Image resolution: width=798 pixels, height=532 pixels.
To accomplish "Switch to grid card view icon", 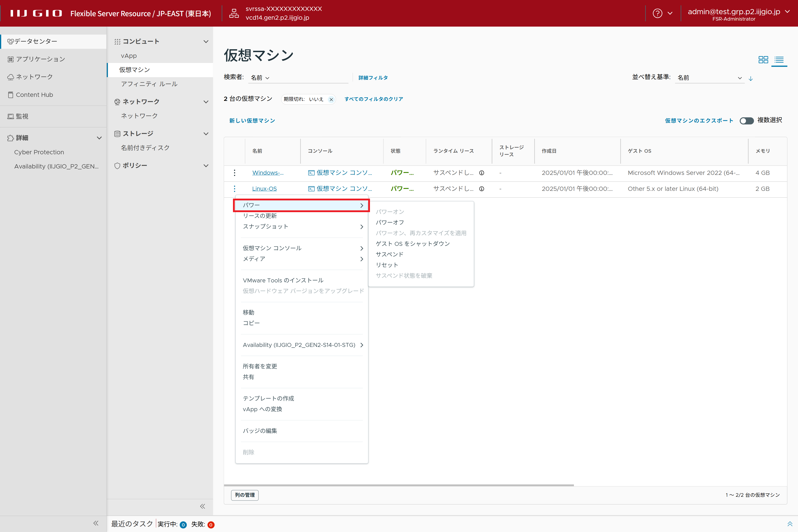I will click(763, 60).
